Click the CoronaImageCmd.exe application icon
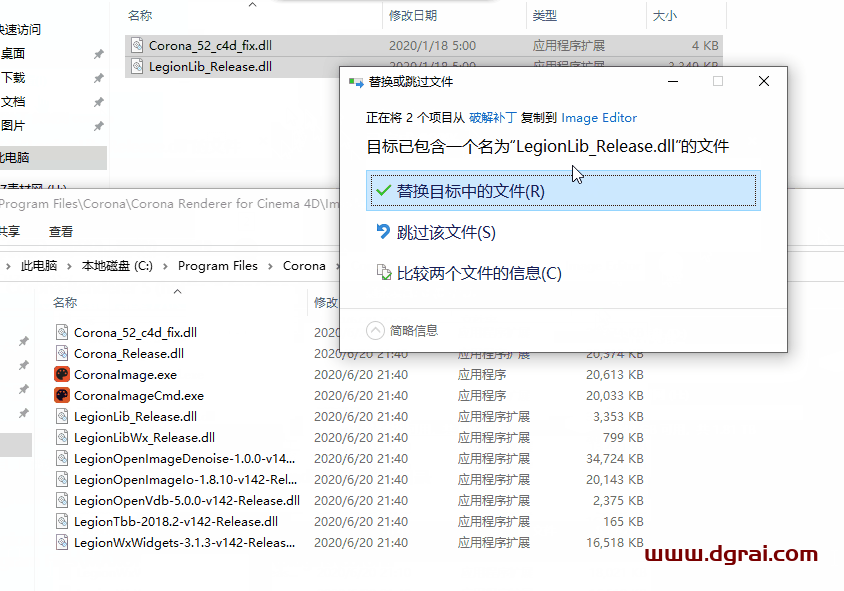This screenshot has height=591, width=844. (x=62, y=396)
